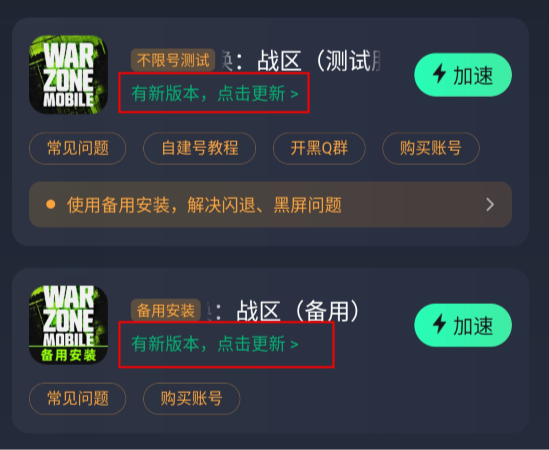
Task: Select the 战区（测试服）game title
Action: coord(301,61)
